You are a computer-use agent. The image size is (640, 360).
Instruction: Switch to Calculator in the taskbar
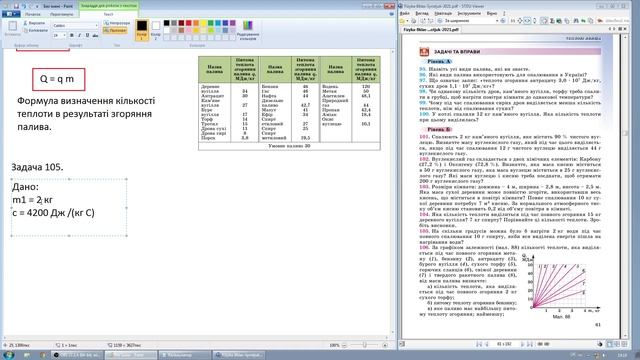[x=184, y=355]
